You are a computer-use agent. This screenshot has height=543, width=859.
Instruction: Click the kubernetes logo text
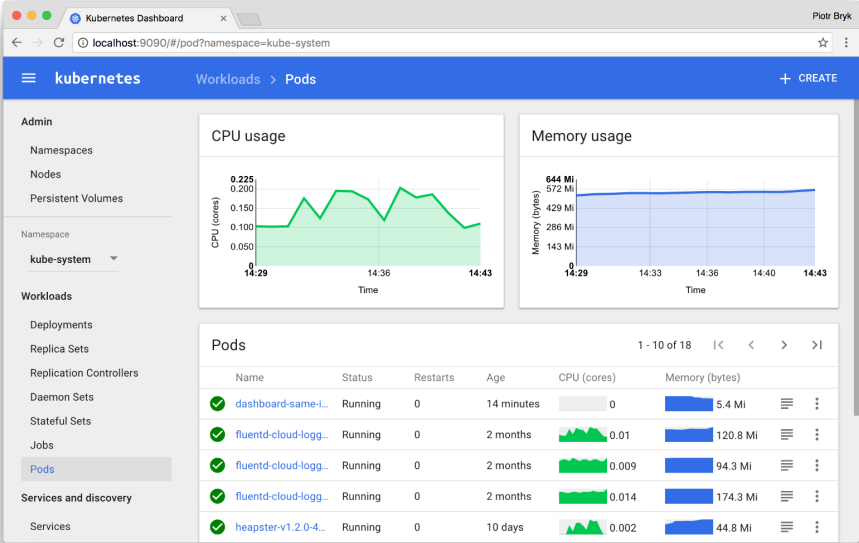tap(98, 78)
